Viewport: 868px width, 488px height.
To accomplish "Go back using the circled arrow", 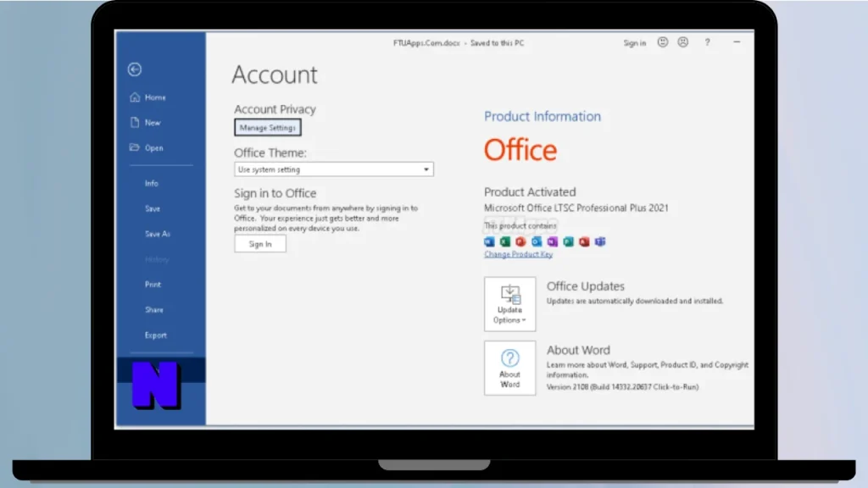I will (x=135, y=69).
